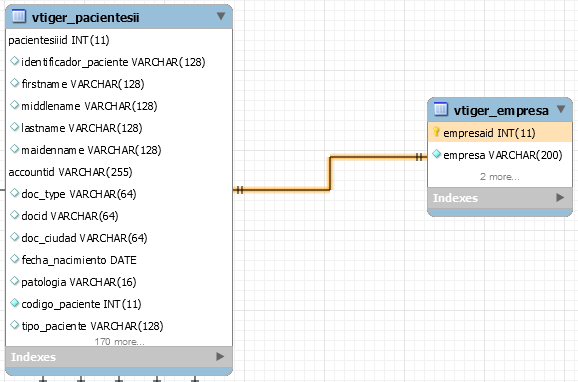This screenshot has width=578, height=382.
Task: Click diamond icon beside empresa VARCHAR(200)
Action: [436, 154]
